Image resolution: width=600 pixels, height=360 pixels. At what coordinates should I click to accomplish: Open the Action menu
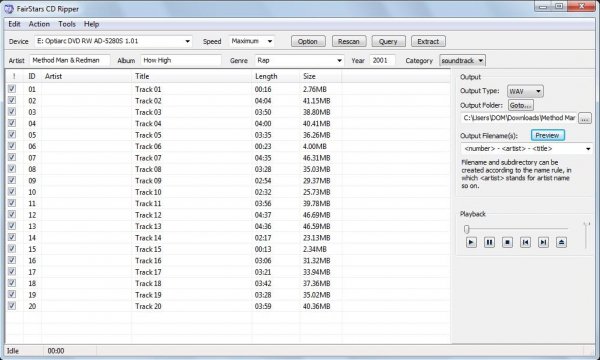coord(39,24)
